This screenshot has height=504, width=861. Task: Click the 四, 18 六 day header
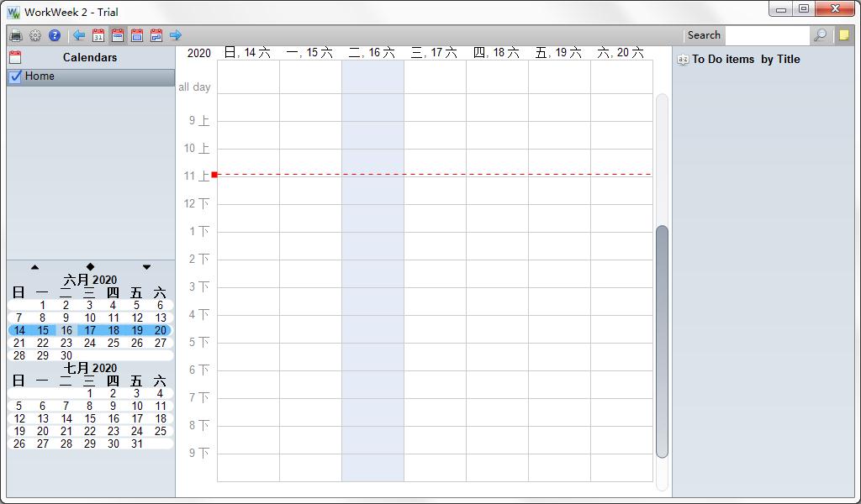pos(496,53)
